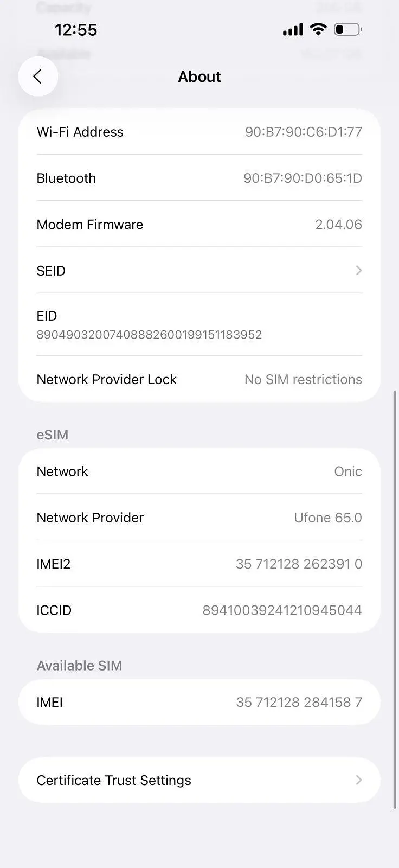Open Certificate Trust Settings
399x868 pixels.
point(114,780)
